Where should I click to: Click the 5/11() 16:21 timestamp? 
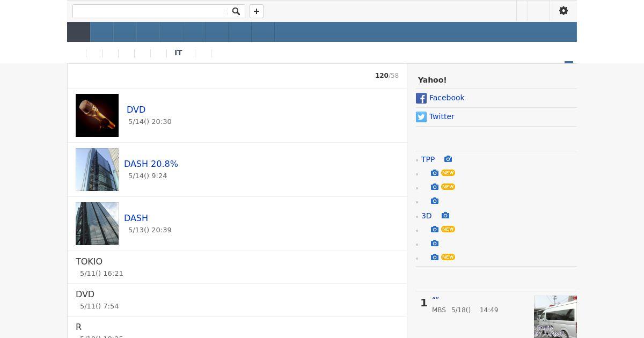(101, 273)
